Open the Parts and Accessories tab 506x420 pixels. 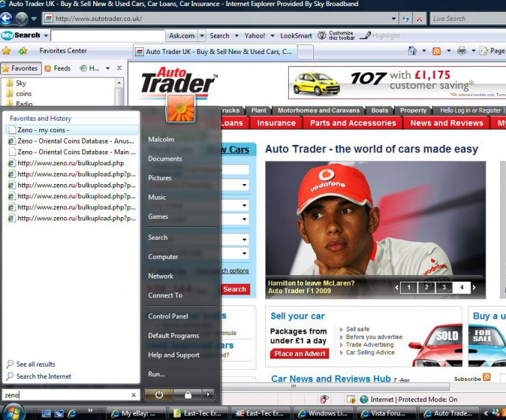353,123
